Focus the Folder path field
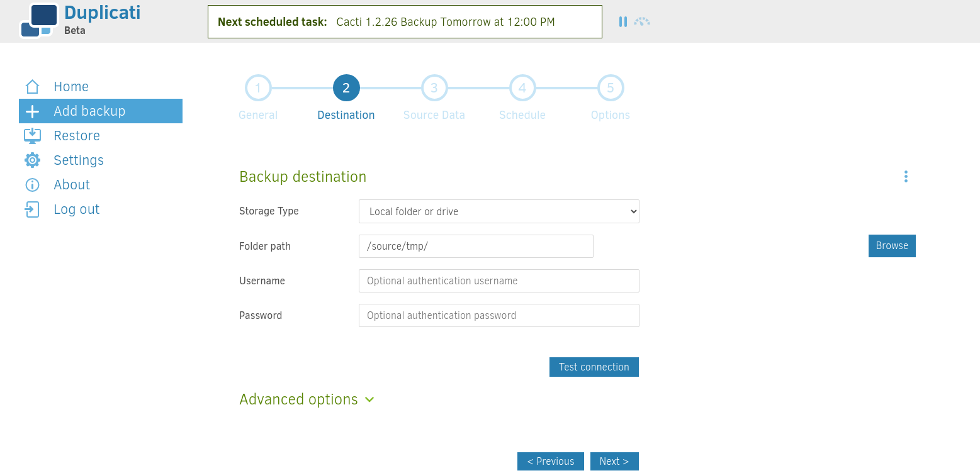This screenshot has width=980, height=473. click(x=476, y=246)
